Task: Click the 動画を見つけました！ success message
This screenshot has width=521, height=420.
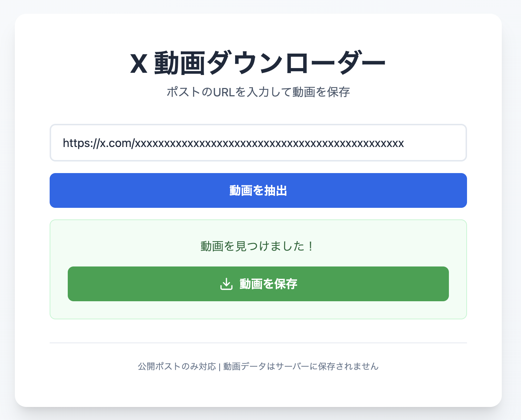Action: coord(257,245)
